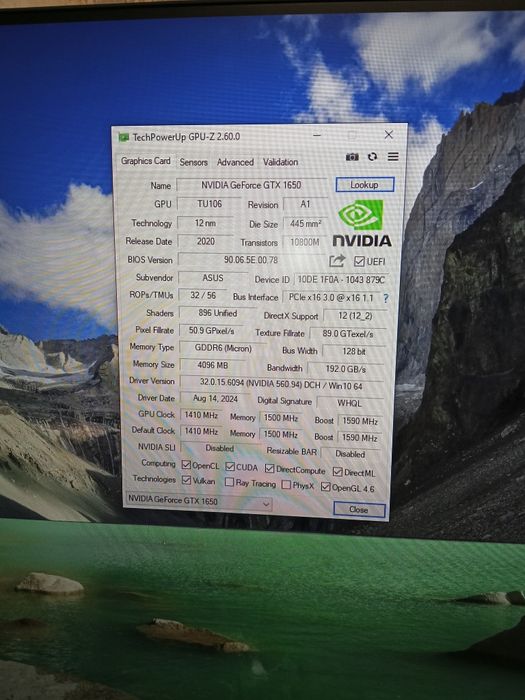Open the hamburger menu icon
This screenshot has height=700, width=525.
[x=393, y=157]
